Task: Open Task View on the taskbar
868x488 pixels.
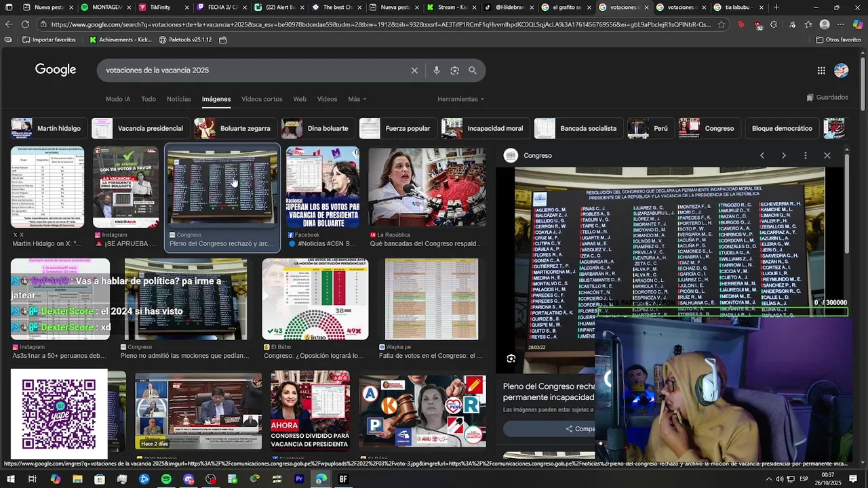Action: coord(33,479)
